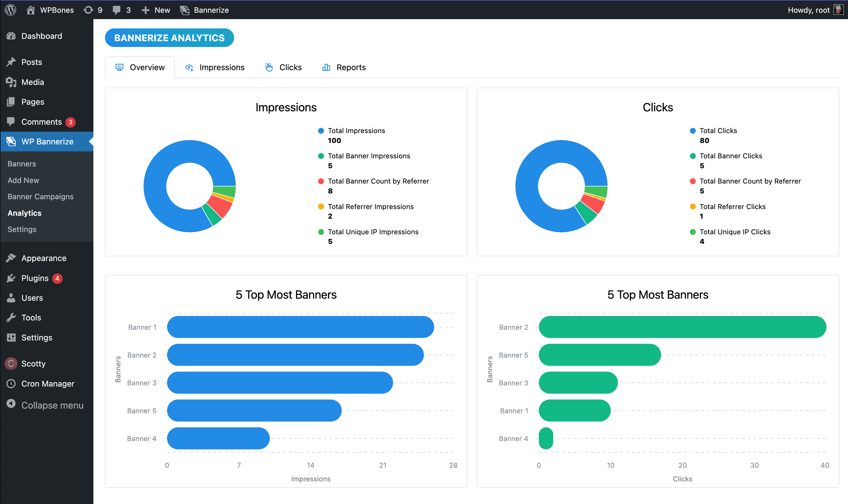The height and width of the screenshot is (504, 848).
Task: Click the Impressions donut chart blue segment
Action: [155, 186]
